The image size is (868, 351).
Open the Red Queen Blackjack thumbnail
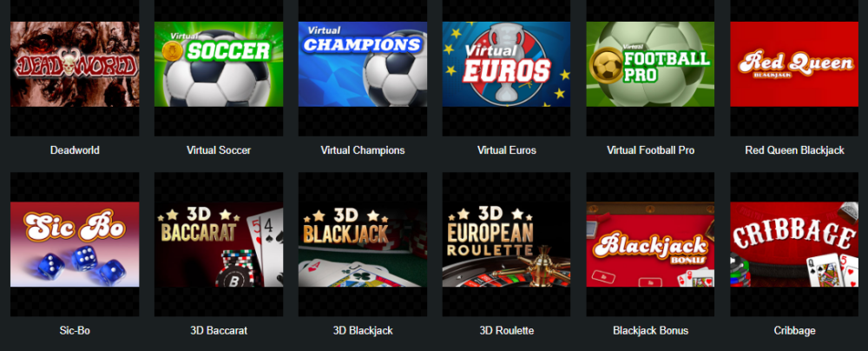(x=794, y=64)
